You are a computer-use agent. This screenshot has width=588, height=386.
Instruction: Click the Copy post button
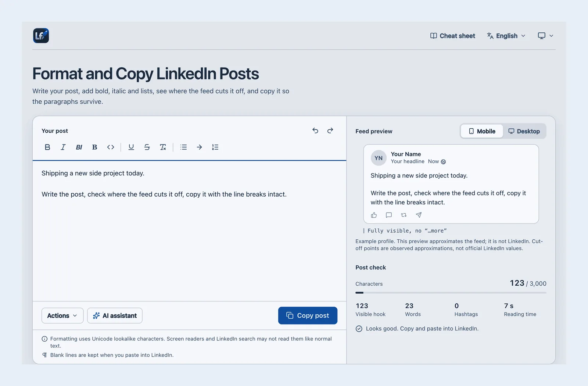point(308,315)
